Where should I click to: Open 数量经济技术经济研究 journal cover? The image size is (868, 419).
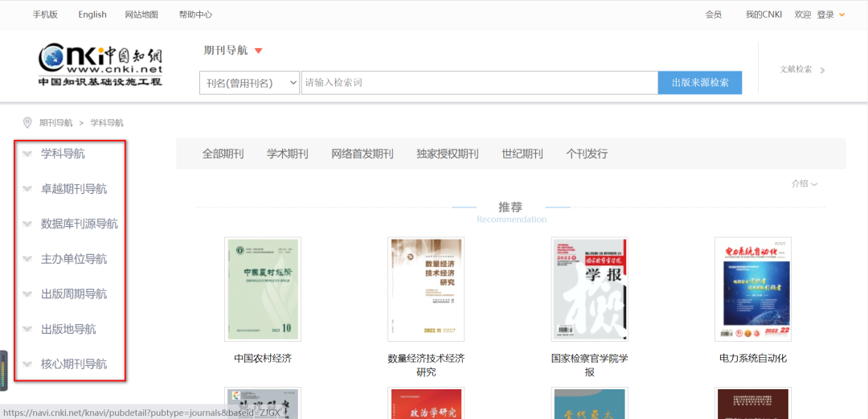(426, 289)
